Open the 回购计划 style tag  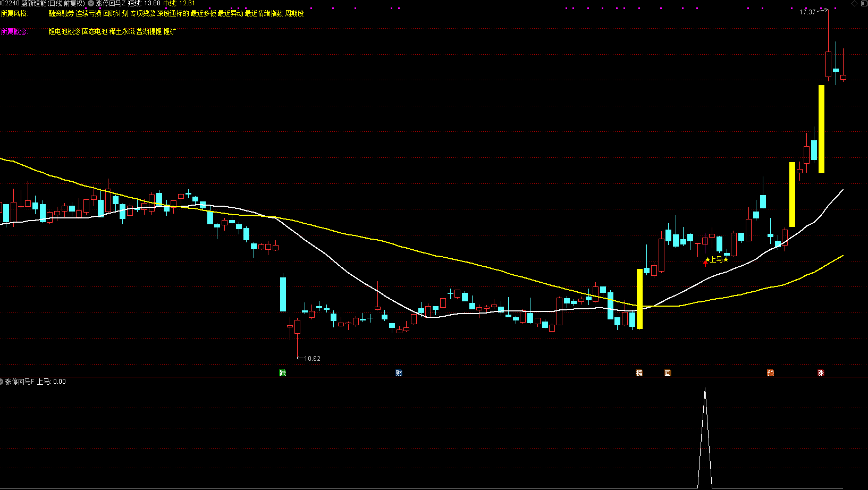coord(116,13)
